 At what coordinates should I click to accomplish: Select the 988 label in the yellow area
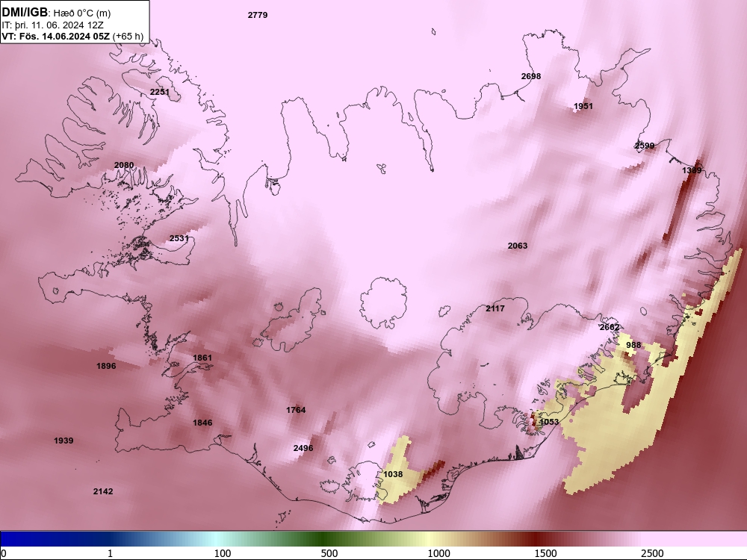[633, 345]
